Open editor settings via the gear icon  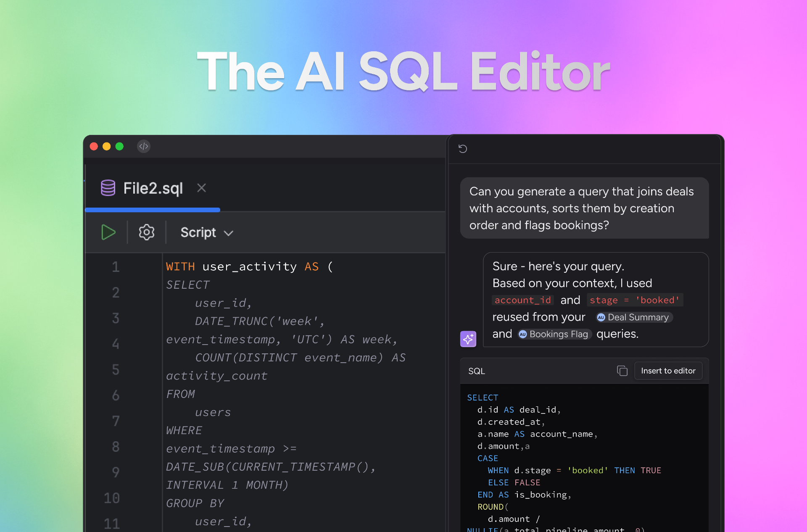[146, 232]
